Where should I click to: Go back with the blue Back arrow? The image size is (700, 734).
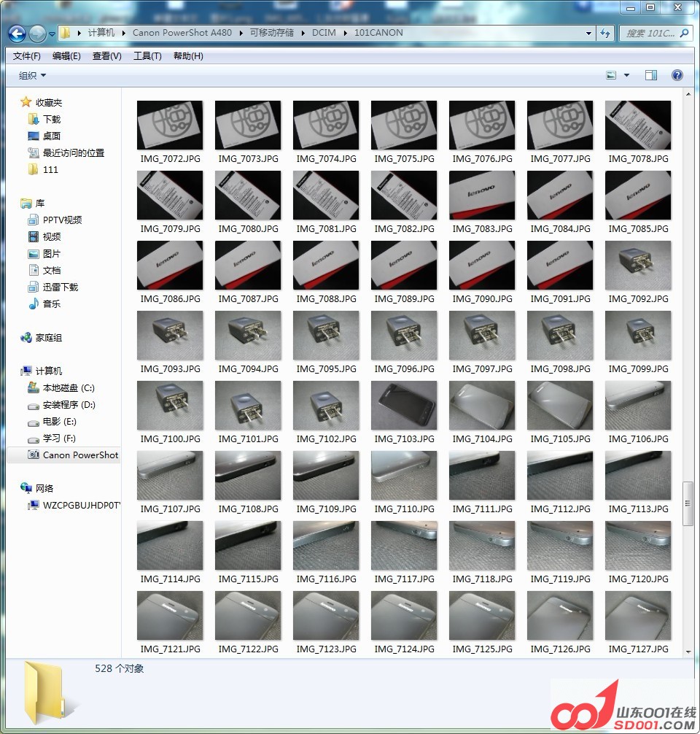[17, 34]
